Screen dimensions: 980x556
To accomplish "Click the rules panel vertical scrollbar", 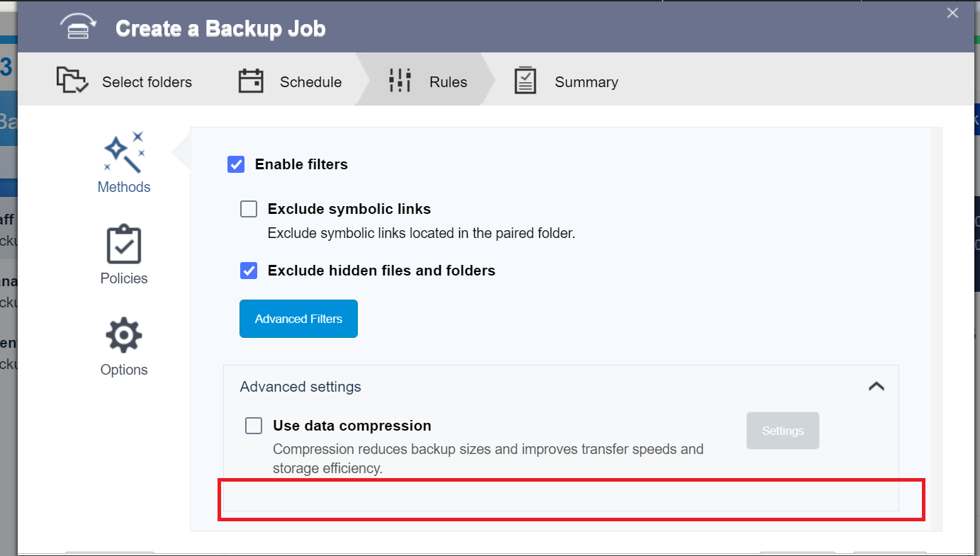I will (935, 326).
